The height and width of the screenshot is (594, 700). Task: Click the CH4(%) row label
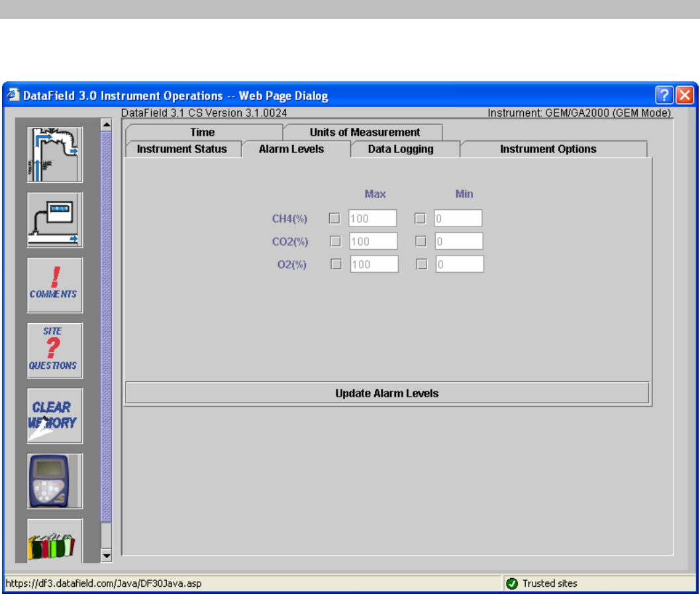[x=289, y=219]
